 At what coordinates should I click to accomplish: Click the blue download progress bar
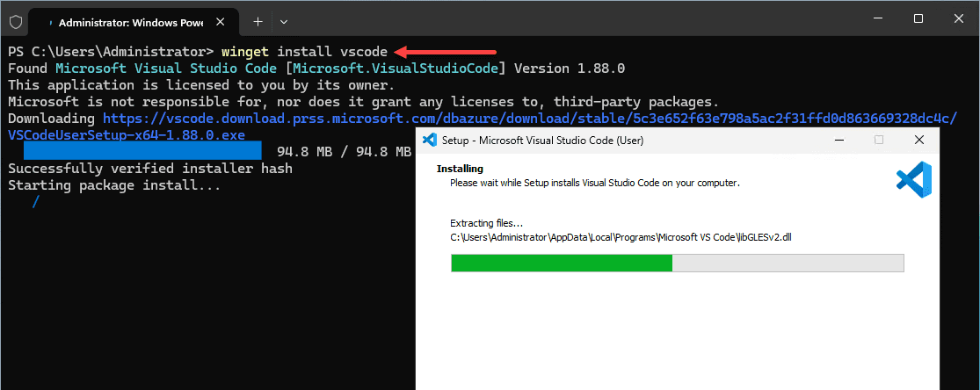tap(142, 150)
